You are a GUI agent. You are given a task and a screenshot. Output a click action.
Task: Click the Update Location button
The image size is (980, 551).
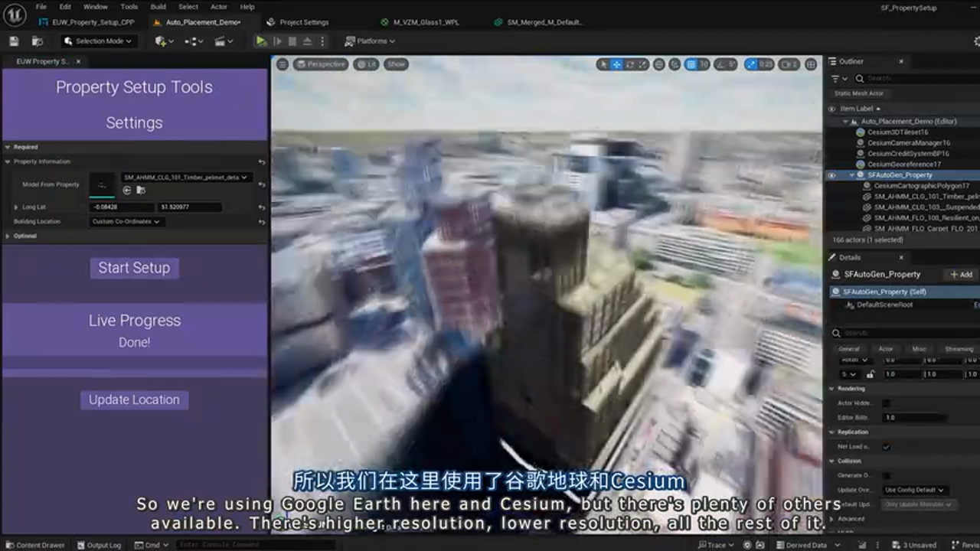[x=134, y=399]
